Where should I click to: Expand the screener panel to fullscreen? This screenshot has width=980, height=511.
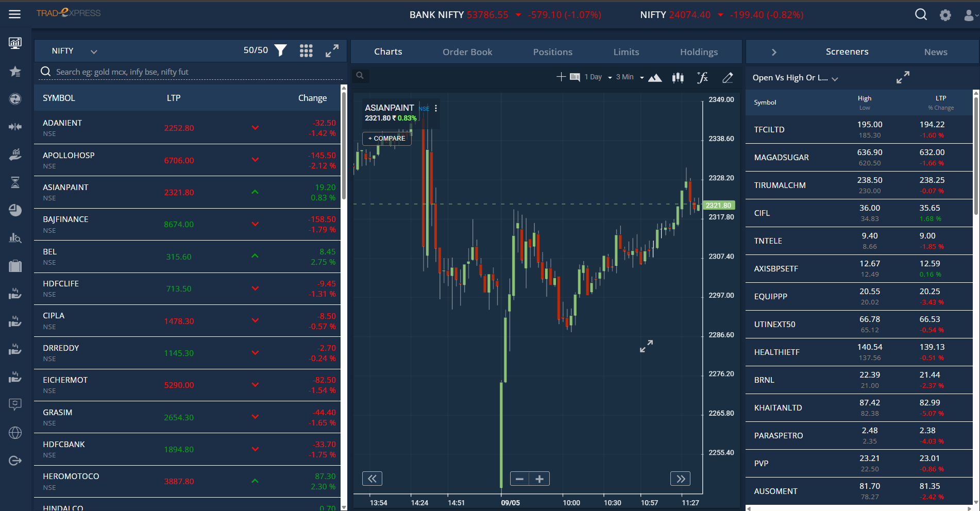903,78
